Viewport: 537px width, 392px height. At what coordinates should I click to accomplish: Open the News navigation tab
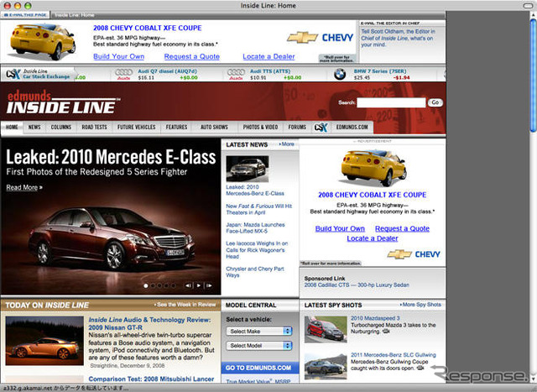pos(34,127)
